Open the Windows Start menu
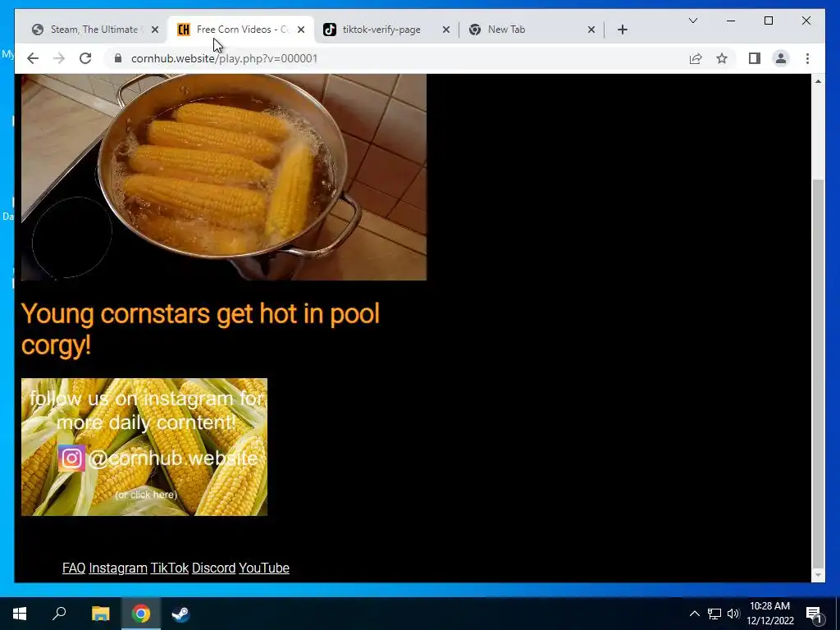This screenshot has height=630, width=840. point(20,614)
